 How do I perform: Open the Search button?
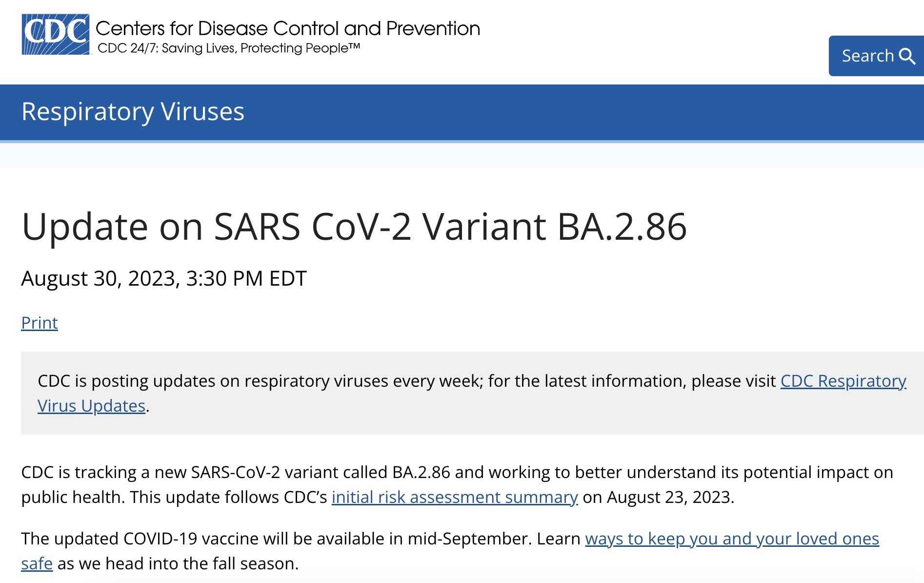tap(876, 56)
